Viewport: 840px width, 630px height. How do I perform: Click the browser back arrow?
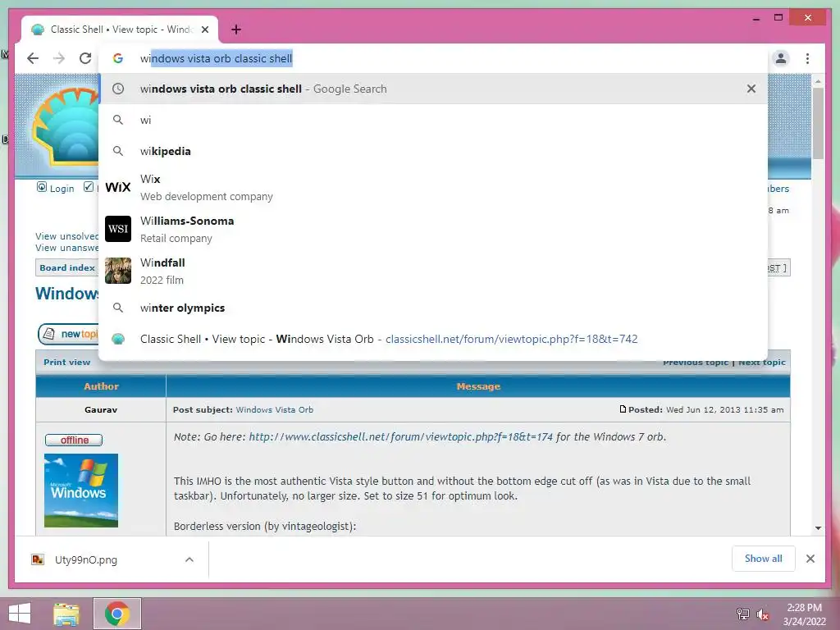coord(33,58)
